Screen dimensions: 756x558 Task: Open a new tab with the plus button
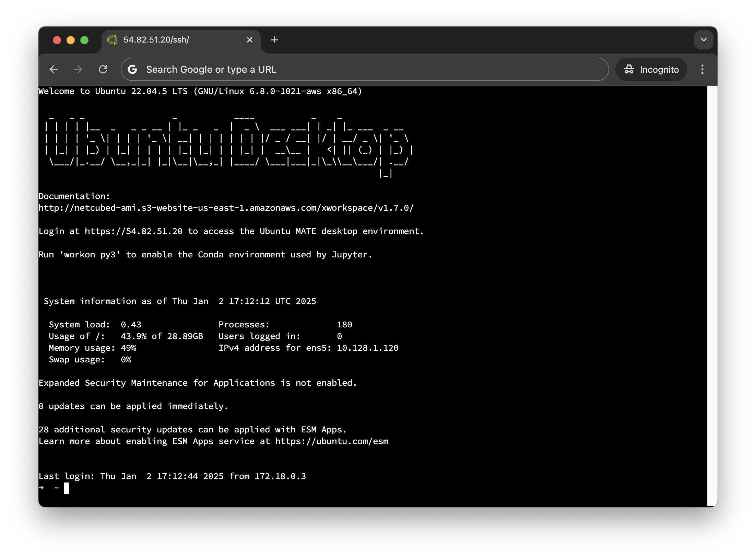(x=274, y=40)
